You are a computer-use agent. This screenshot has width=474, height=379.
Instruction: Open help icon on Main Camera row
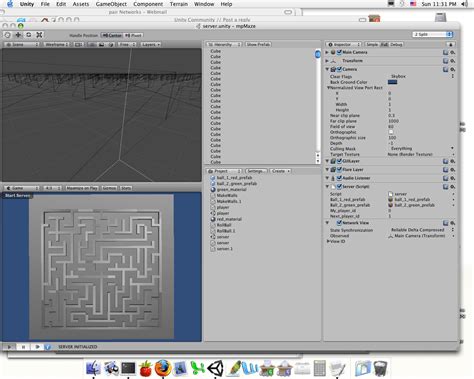(445, 52)
